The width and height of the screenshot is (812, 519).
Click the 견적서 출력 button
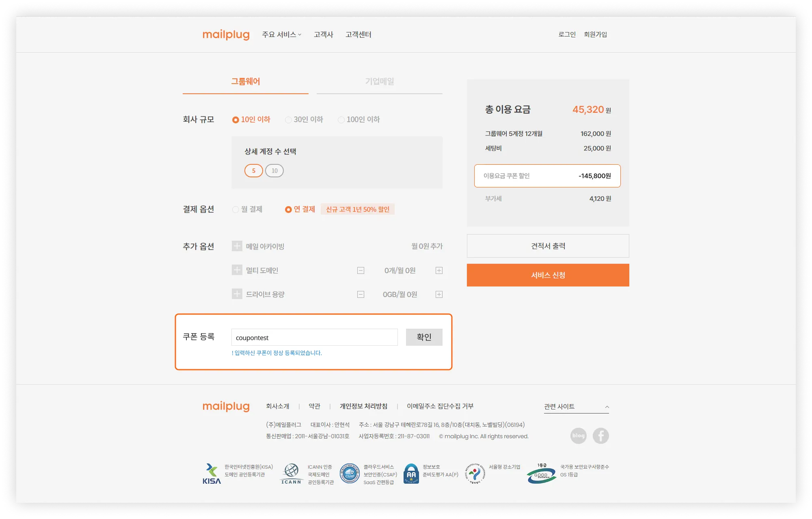(x=548, y=246)
